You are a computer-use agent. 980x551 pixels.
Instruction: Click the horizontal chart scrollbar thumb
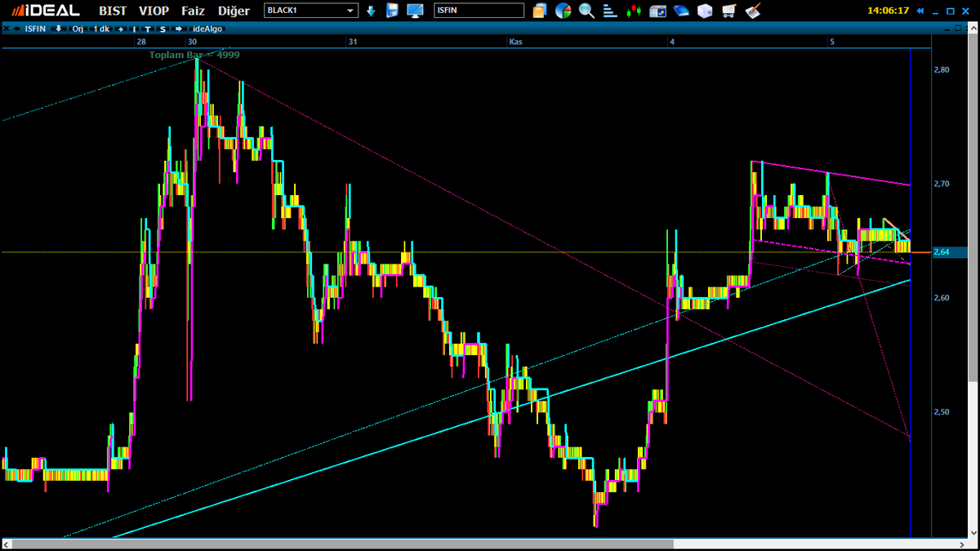click(x=343, y=544)
